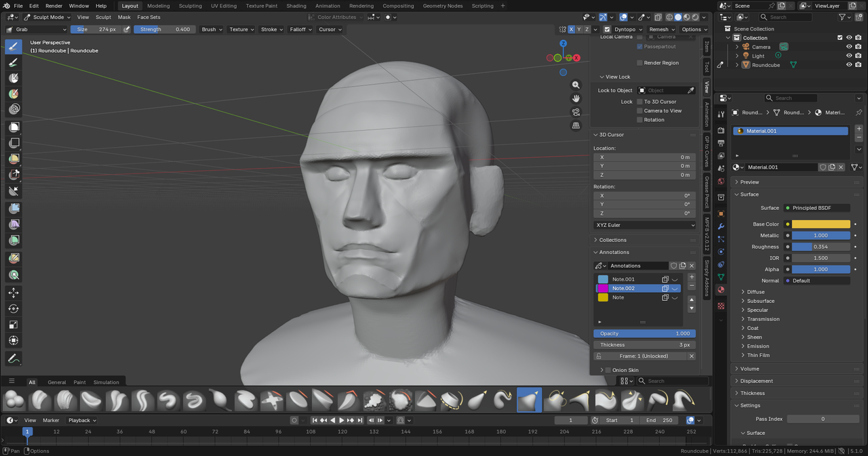
Task: Remove annotation layer with minus button
Action: coord(692,285)
